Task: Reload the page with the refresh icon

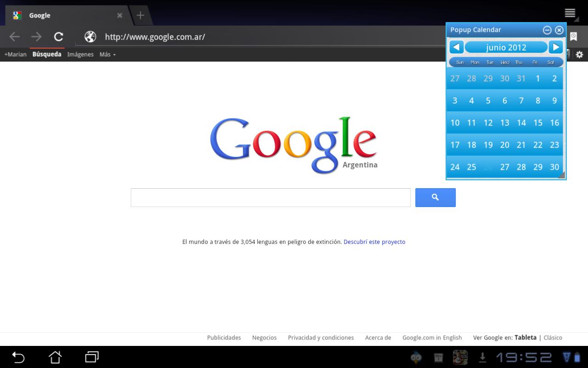Action: tap(58, 37)
